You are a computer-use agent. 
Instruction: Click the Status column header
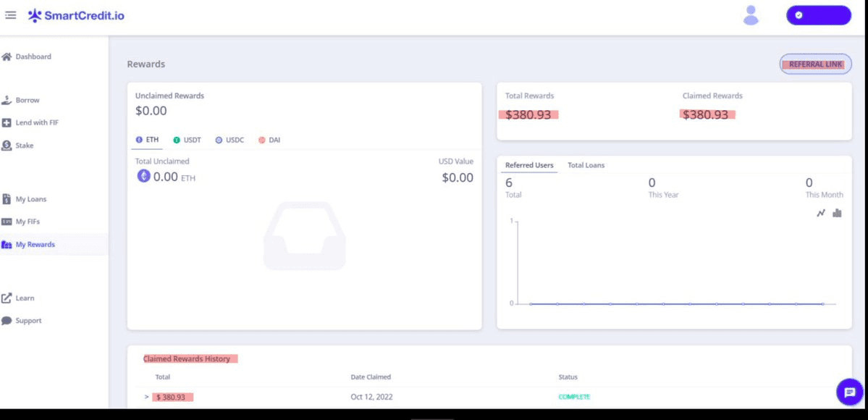[568, 377]
